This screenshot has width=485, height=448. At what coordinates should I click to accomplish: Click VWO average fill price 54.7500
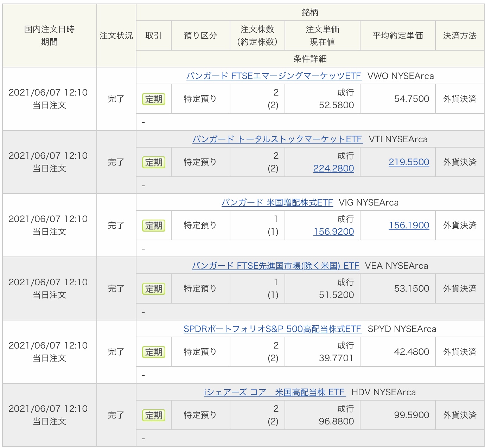412,99
